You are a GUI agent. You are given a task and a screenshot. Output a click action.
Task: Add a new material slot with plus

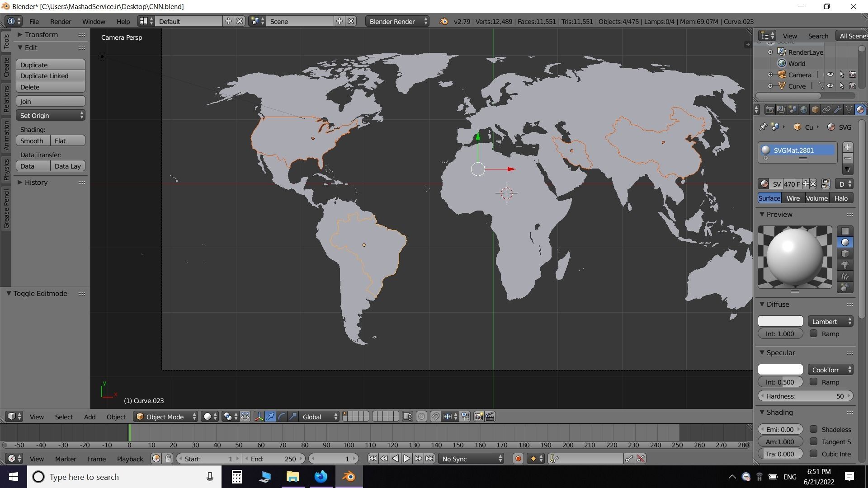848,147
